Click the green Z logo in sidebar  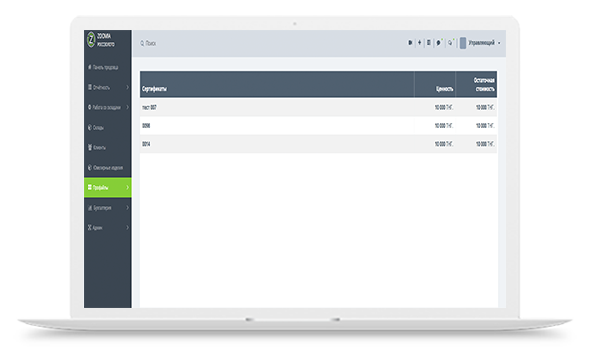91,40
